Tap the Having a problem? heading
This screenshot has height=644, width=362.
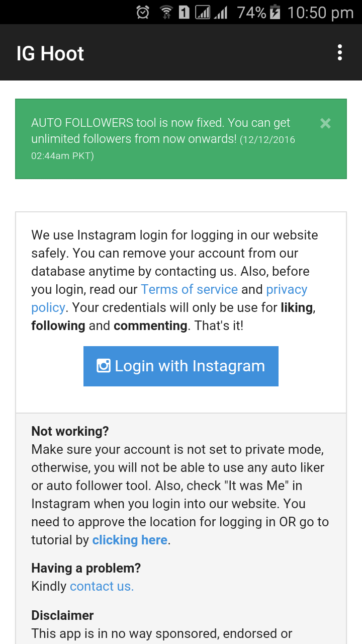[86, 568]
